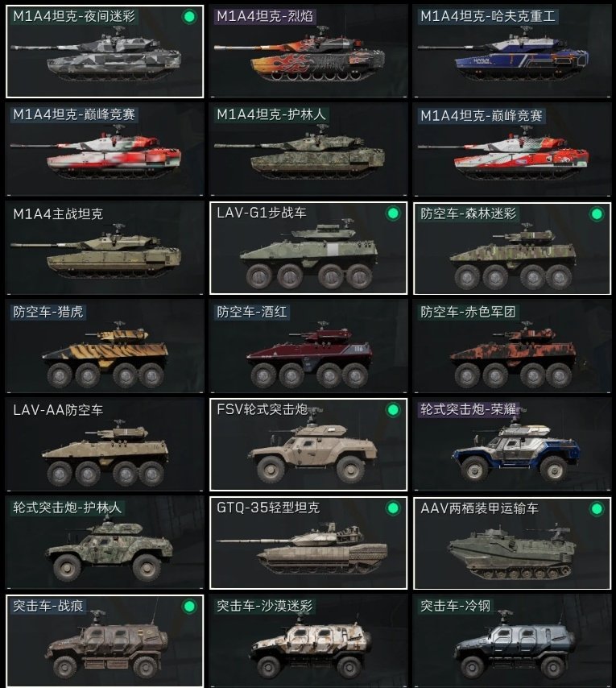The height and width of the screenshot is (688, 616).
Task: Select the LAV-AA防空车 card
Action: tap(105, 445)
